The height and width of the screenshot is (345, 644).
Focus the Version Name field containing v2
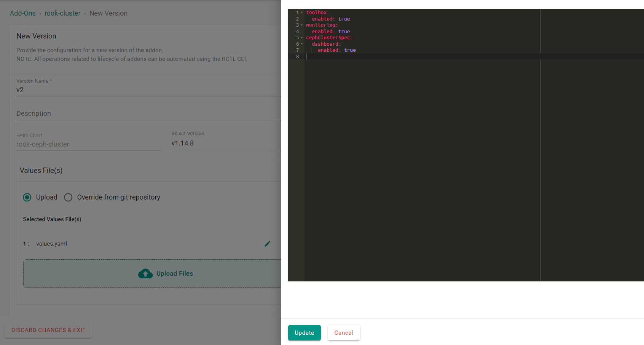pos(149,90)
